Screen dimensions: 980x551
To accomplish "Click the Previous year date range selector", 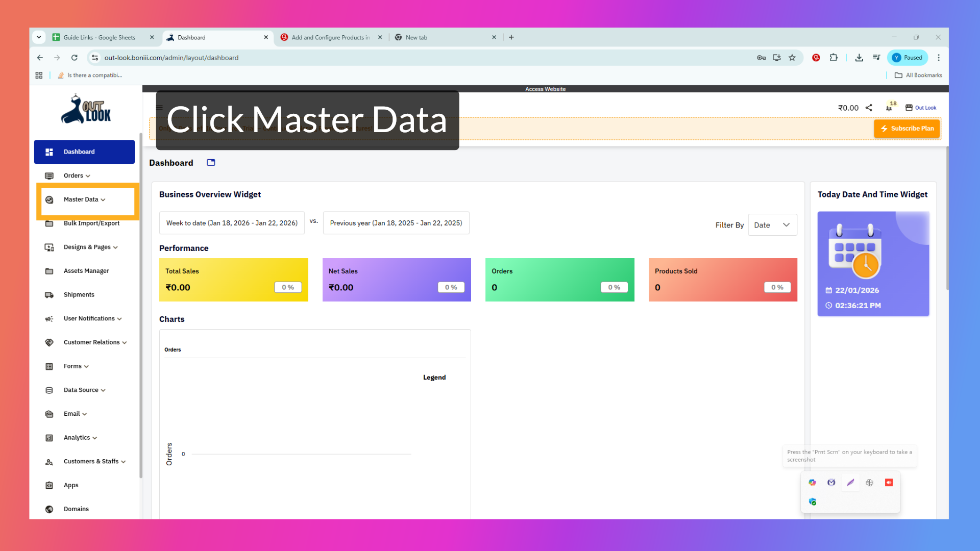I will point(396,223).
